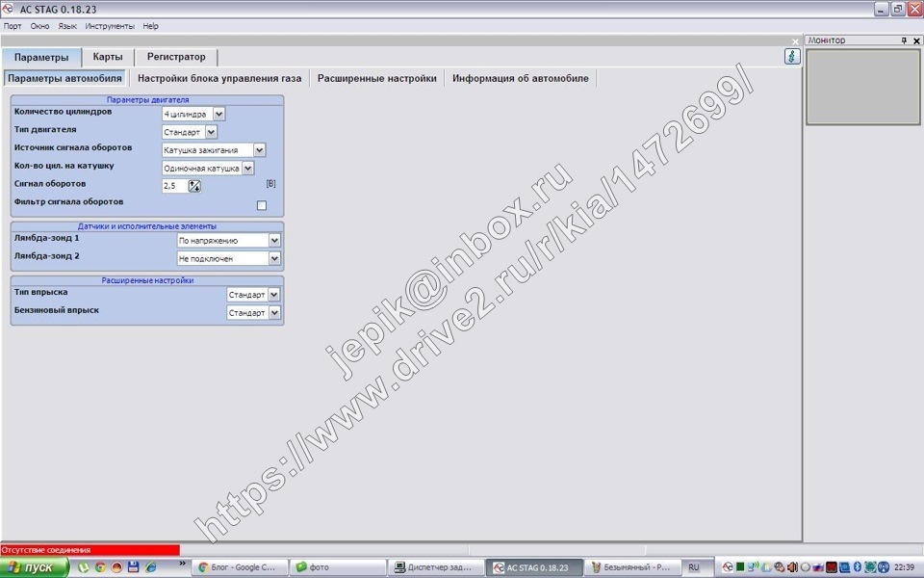Open the Тип двигателя dropdown

pyautogui.click(x=211, y=132)
